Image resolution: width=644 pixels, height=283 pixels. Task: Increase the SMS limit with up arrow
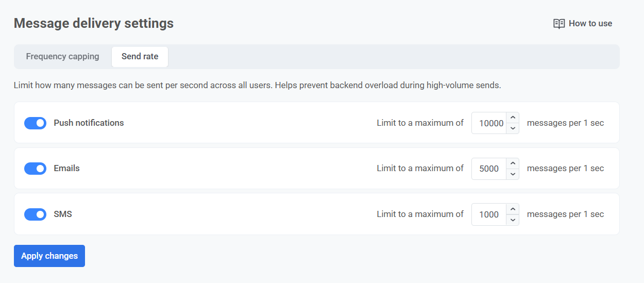[513, 209]
